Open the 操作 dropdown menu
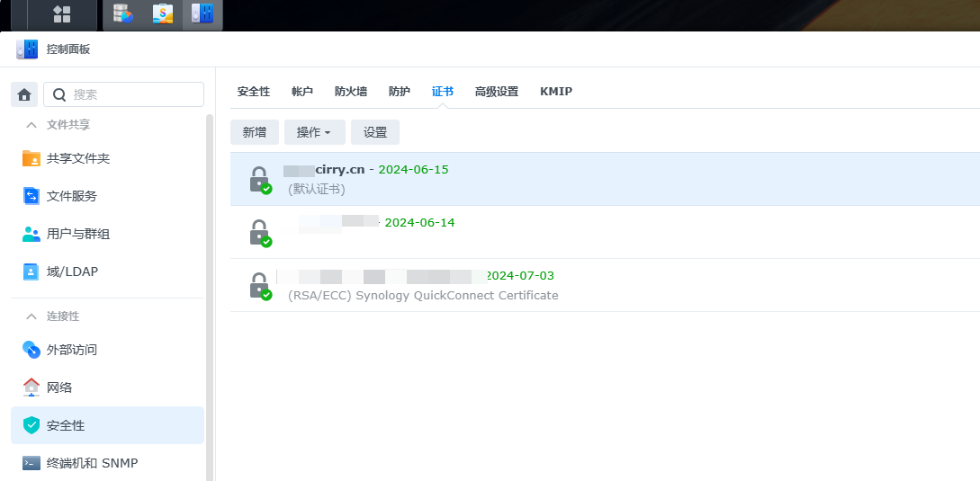Image resolution: width=980 pixels, height=481 pixels. point(314,132)
